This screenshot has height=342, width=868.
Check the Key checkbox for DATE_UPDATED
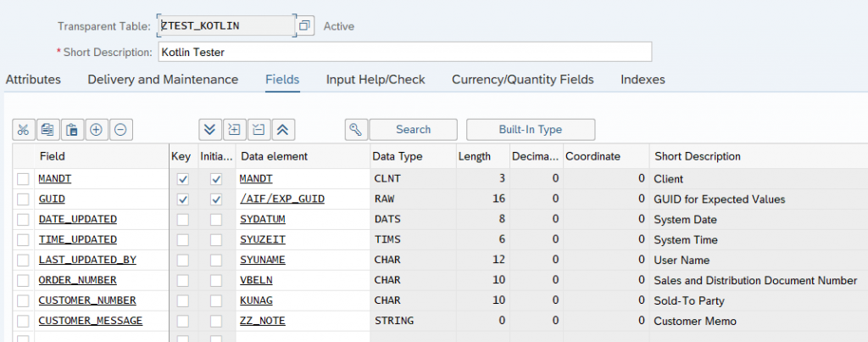[x=183, y=220]
